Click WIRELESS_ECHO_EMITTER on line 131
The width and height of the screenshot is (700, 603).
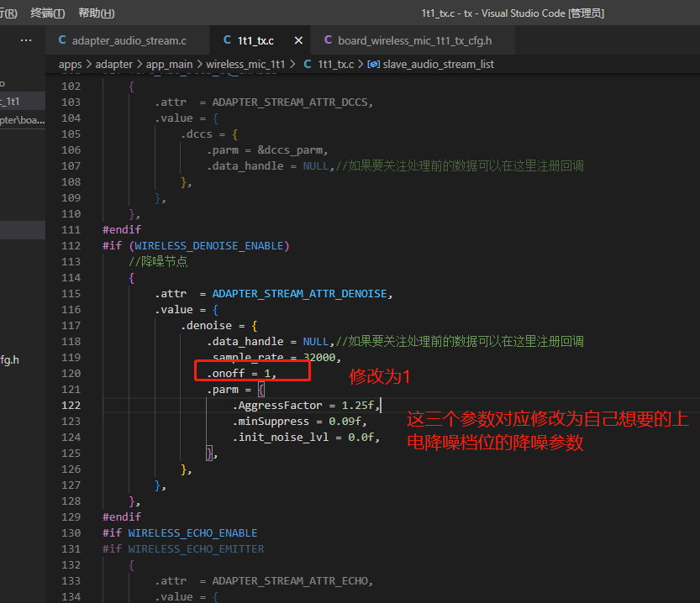(x=196, y=549)
